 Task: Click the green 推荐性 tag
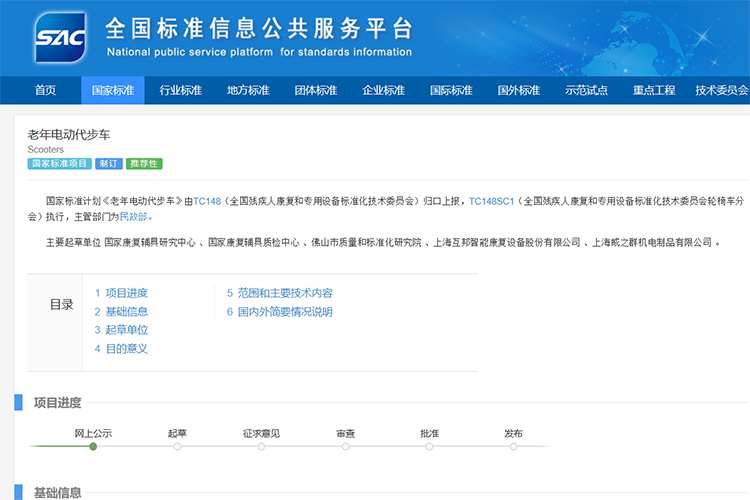click(x=144, y=163)
